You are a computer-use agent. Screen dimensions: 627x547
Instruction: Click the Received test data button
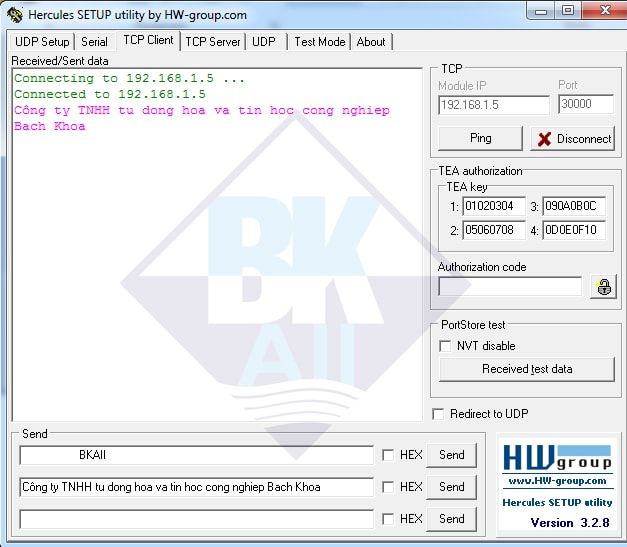tap(527, 369)
